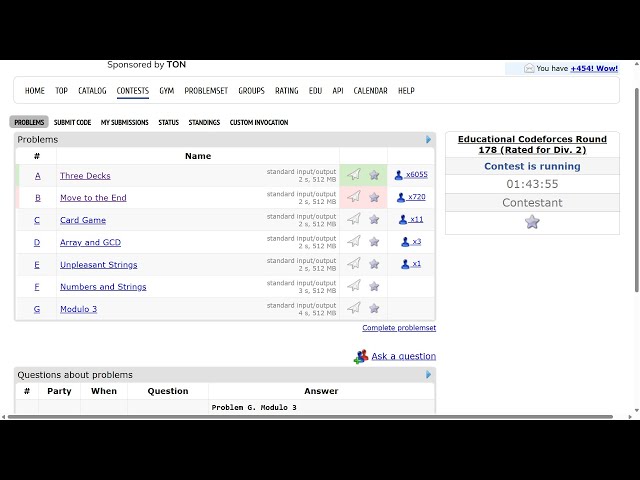Open the PROBLEMSET menu item
The height and width of the screenshot is (480, 640).
[x=206, y=91]
